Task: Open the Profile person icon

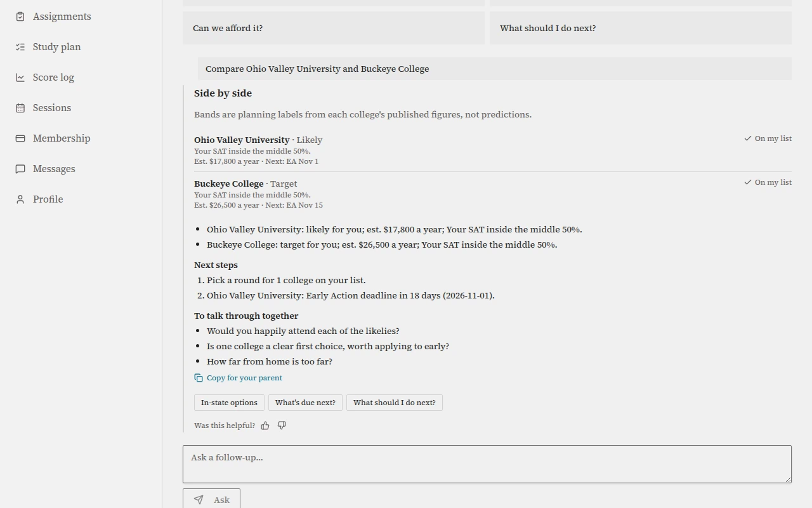Action: [x=20, y=199]
